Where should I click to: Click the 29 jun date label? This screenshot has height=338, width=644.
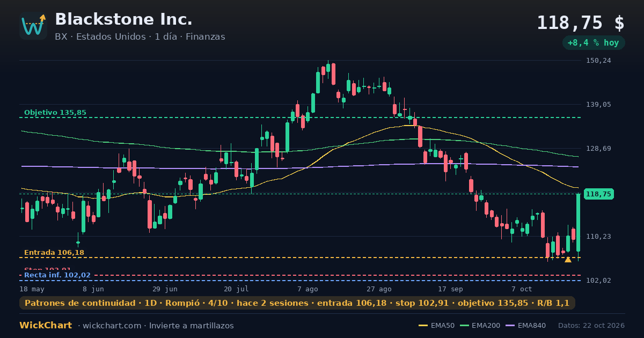(x=165, y=289)
